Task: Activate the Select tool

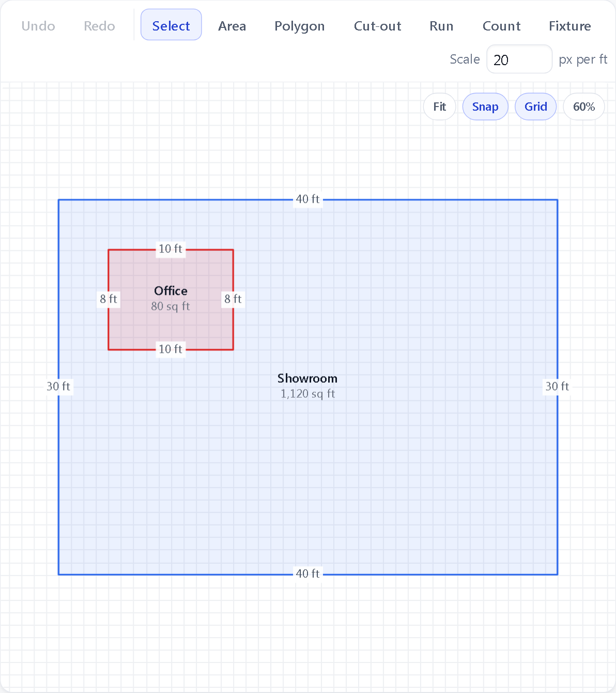Action: click(171, 25)
